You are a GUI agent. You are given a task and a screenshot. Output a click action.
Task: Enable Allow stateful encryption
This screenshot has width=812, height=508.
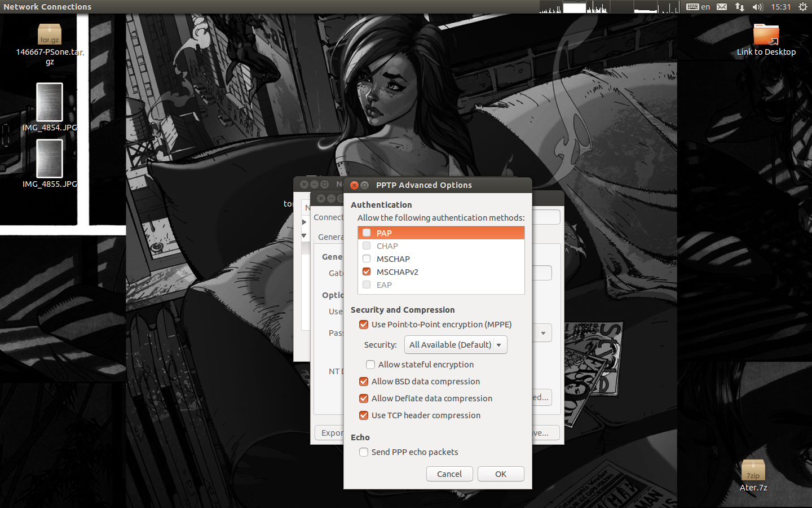370,365
